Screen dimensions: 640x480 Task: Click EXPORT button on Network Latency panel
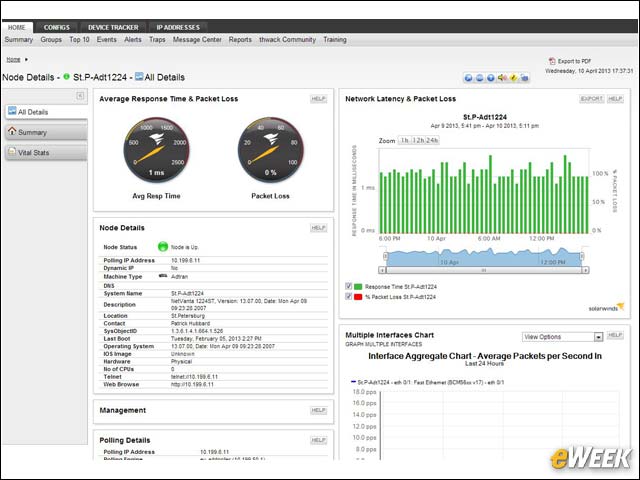pyautogui.click(x=591, y=99)
